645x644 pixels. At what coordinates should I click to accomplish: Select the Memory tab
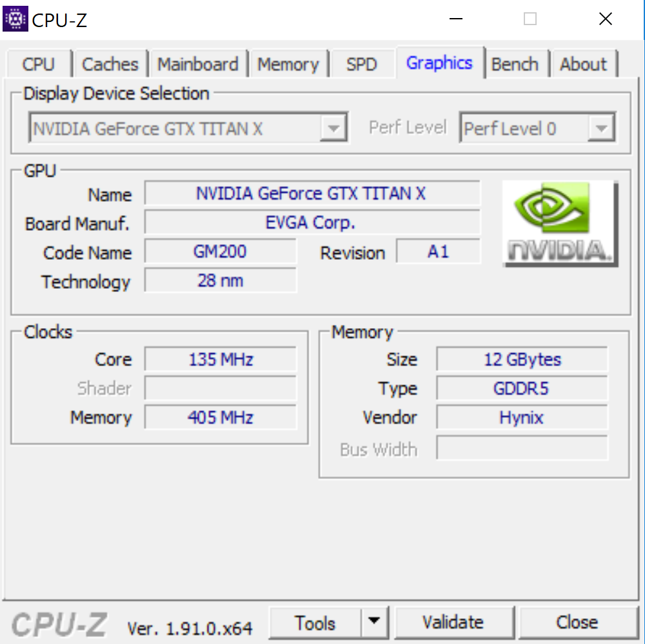tap(288, 64)
